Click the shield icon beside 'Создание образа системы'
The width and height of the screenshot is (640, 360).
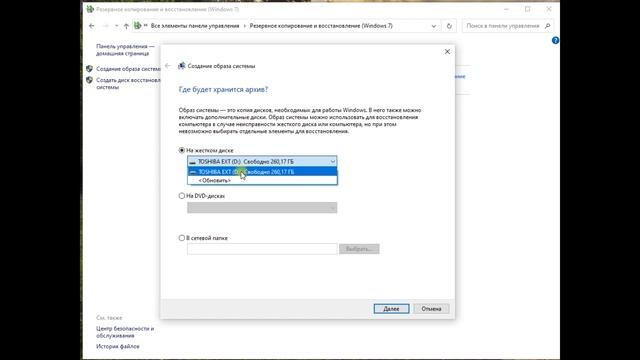(89, 69)
